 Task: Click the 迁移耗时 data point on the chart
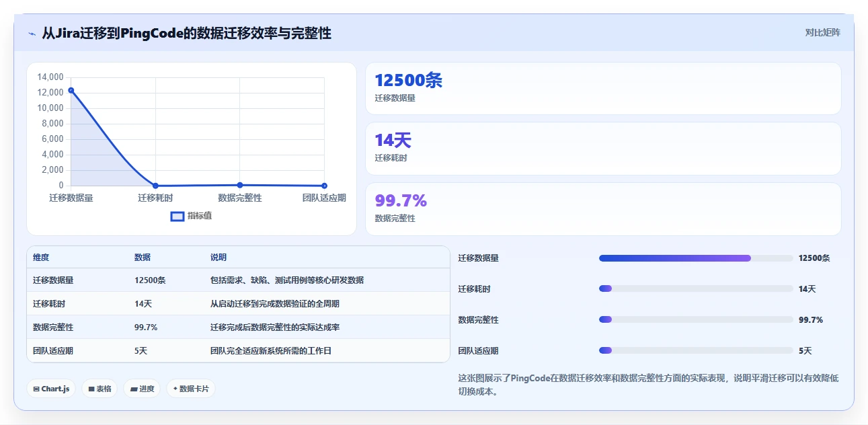point(155,186)
